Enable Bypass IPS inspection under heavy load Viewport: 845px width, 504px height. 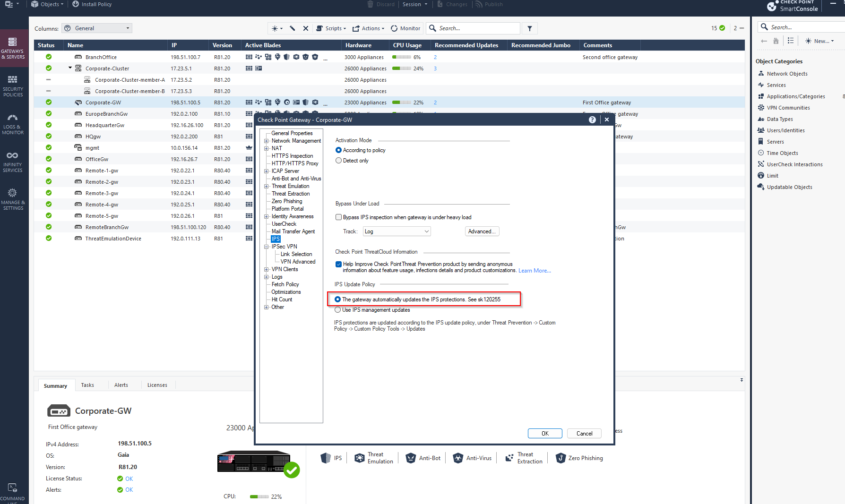coord(338,217)
